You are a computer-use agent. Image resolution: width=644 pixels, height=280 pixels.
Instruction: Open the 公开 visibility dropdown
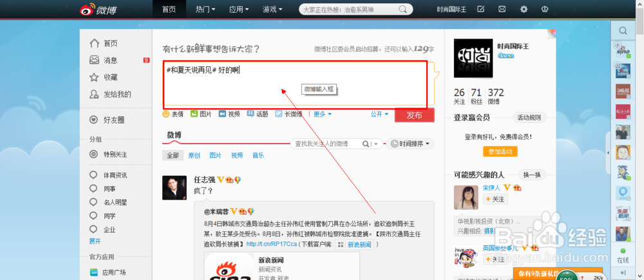(x=379, y=114)
